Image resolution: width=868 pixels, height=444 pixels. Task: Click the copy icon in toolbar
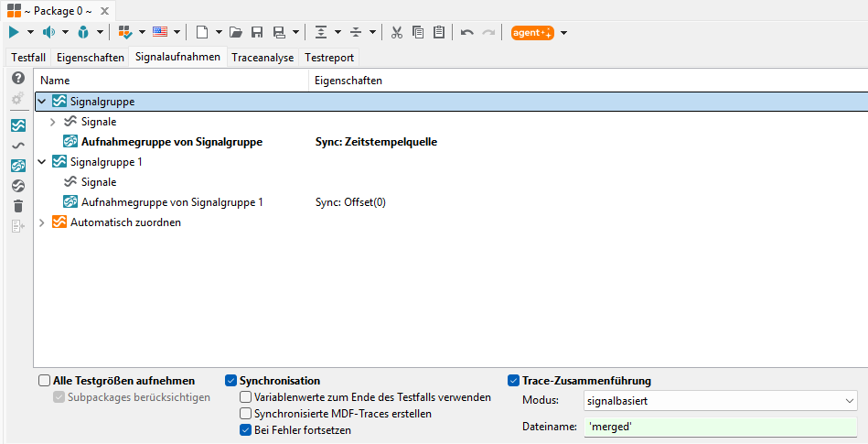point(418,33)
